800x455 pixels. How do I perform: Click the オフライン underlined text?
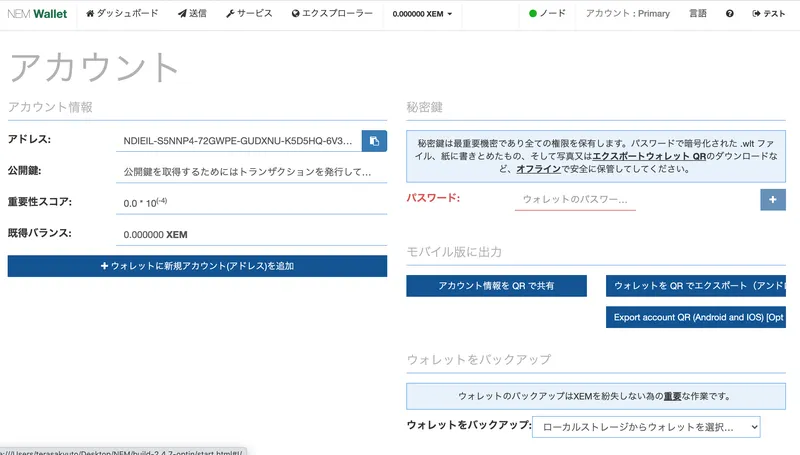538,169
